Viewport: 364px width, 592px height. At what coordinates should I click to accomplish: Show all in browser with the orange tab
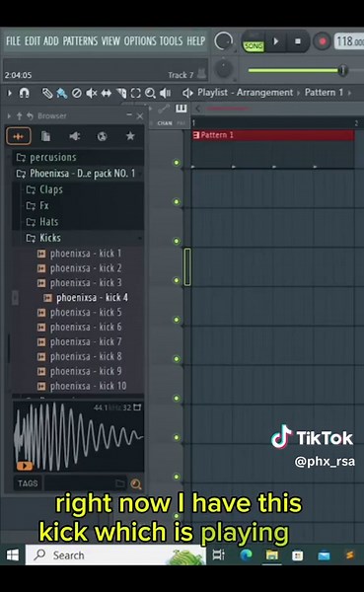[x=19, y=136]
